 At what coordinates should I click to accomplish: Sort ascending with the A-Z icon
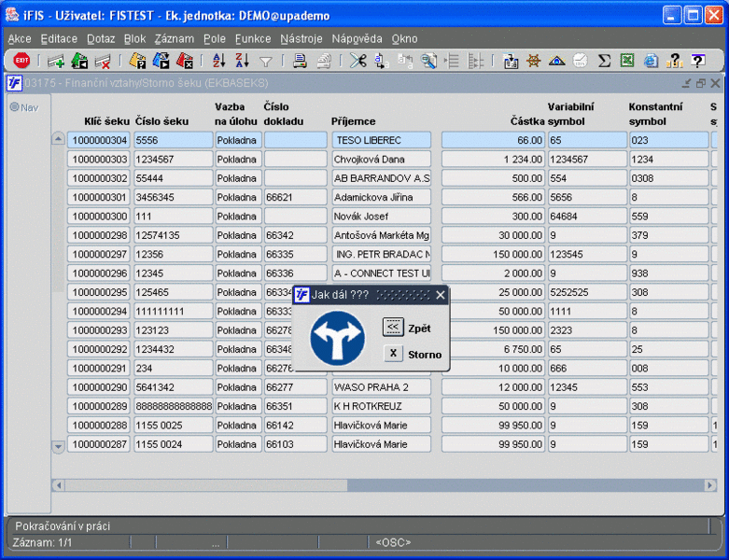219,61
